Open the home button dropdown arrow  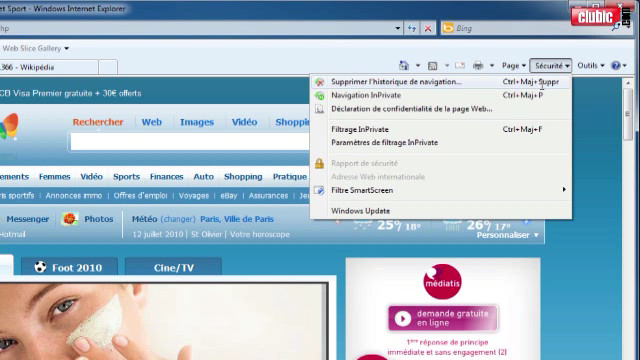coord(418,66)
